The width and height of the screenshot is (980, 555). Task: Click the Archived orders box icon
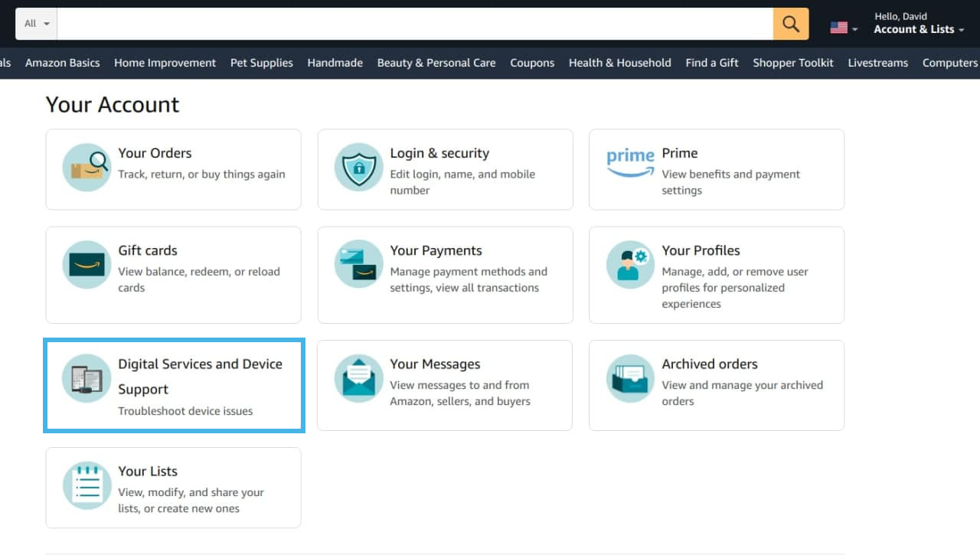point(630,378)
